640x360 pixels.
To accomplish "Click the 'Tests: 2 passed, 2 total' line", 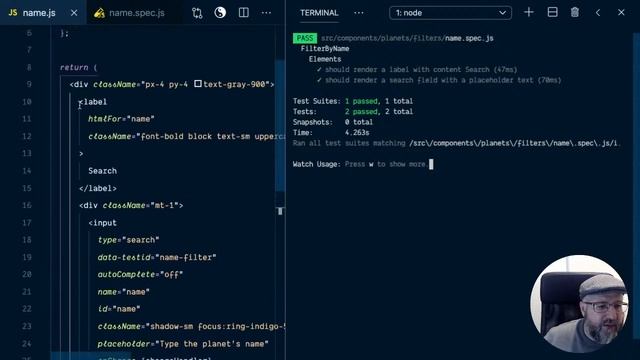I will coord(353,111).
